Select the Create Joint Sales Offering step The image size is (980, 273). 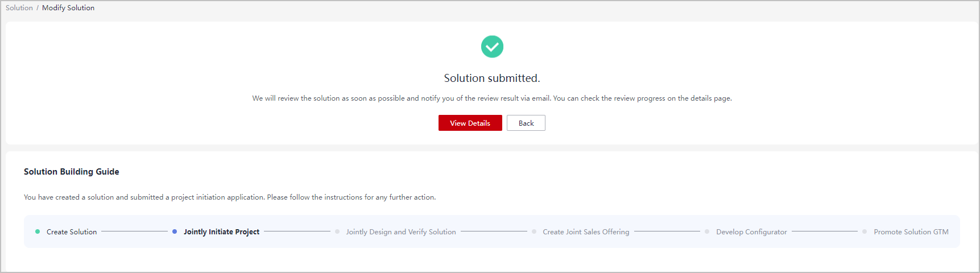pyautogui.click(x=586, y=232)
